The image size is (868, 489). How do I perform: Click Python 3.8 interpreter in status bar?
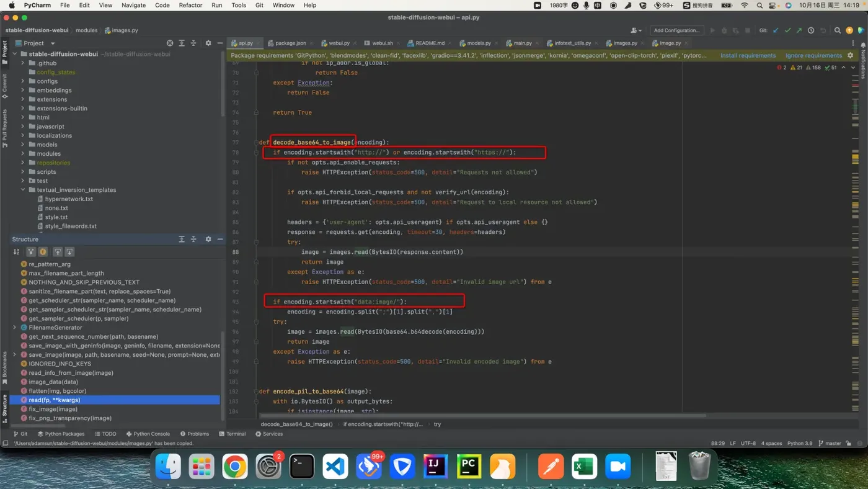pyautogui.click(x=800, y=443)
